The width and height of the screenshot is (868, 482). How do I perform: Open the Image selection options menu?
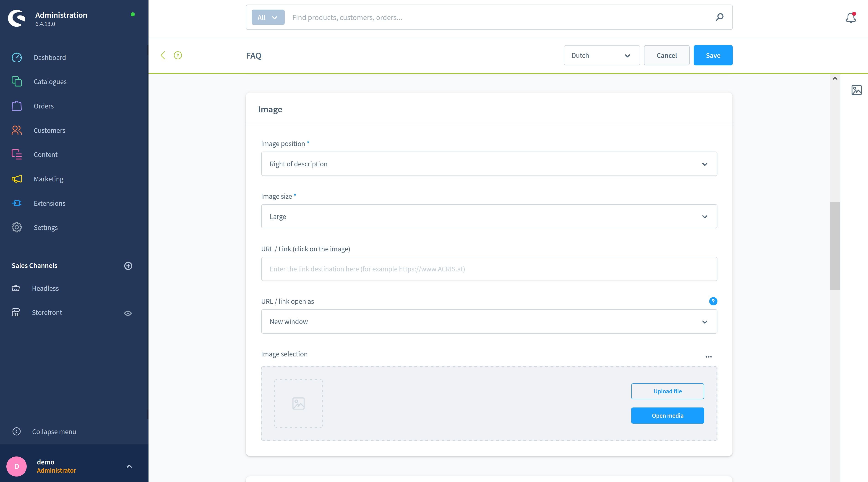709,357
